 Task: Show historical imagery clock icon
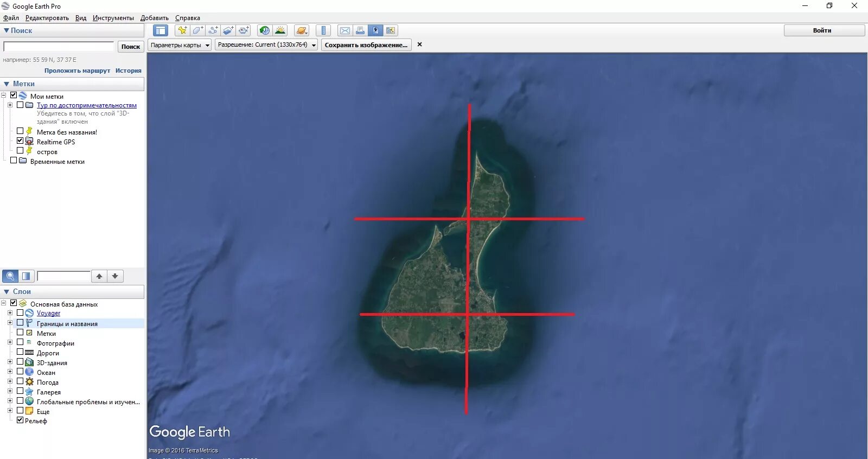tap(264, 30)
